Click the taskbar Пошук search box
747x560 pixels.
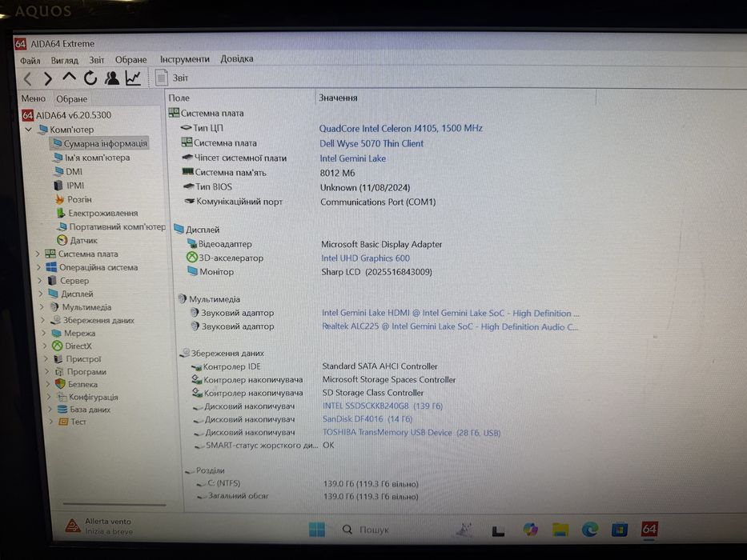point(366,530)
